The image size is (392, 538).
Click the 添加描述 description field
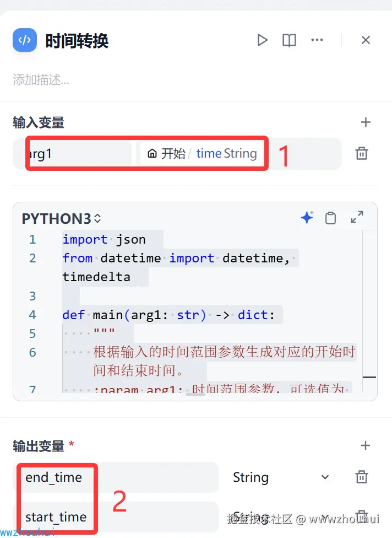point(41,80)
